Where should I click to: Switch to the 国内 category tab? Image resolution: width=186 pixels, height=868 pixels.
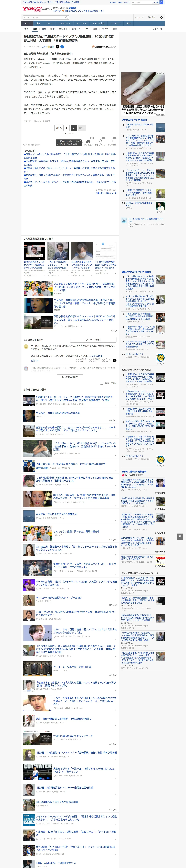[x=35, y=29]
